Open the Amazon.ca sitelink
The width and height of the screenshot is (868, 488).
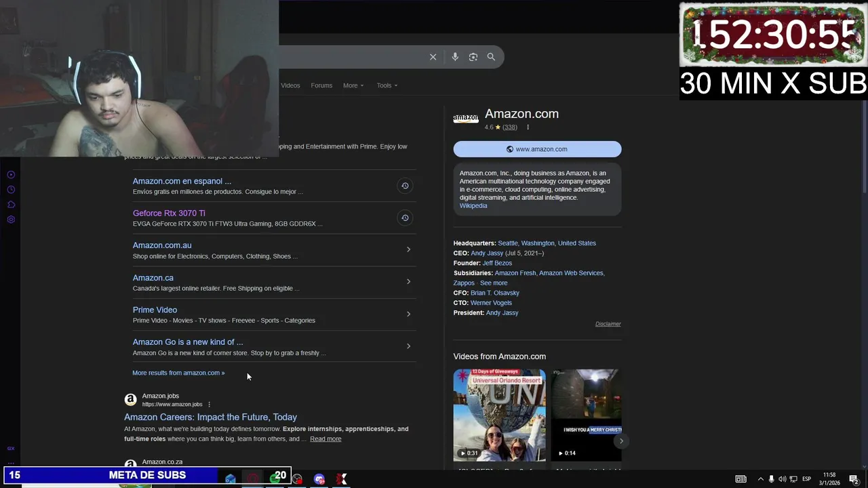(x=153, y=278)
